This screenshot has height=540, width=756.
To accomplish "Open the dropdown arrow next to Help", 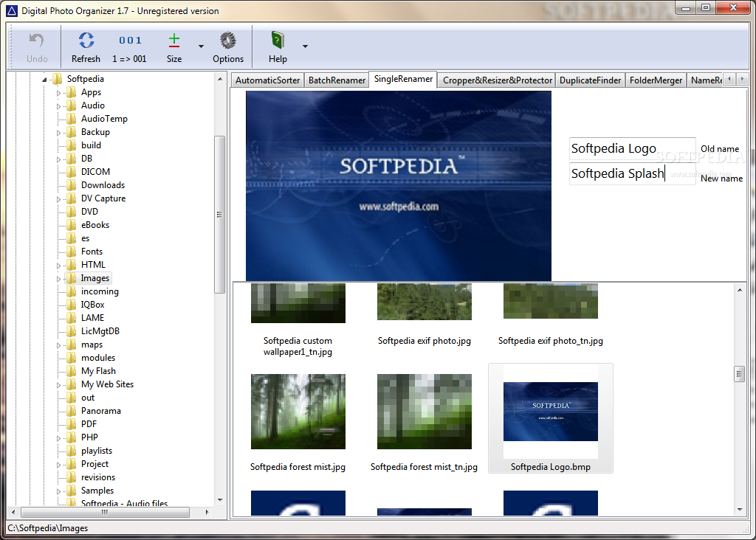I will point(305,46).
